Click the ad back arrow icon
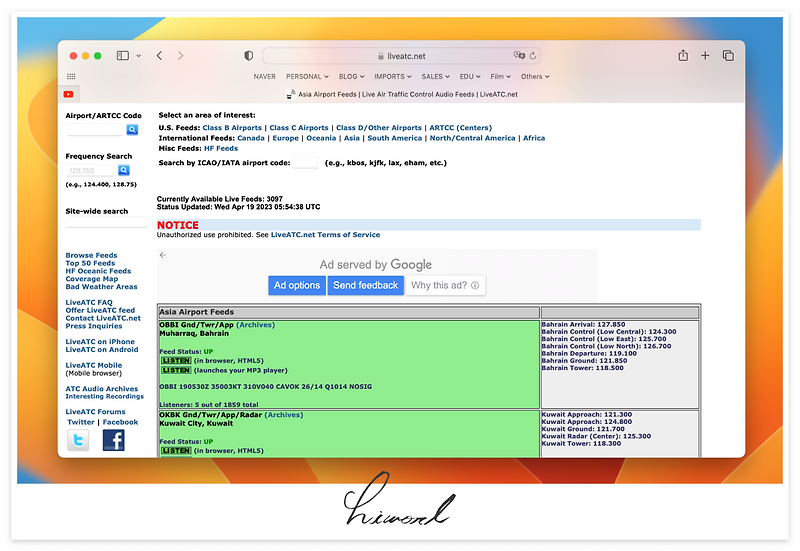The height and width of the screenshot is (551, 800). (x=162, y=255)
